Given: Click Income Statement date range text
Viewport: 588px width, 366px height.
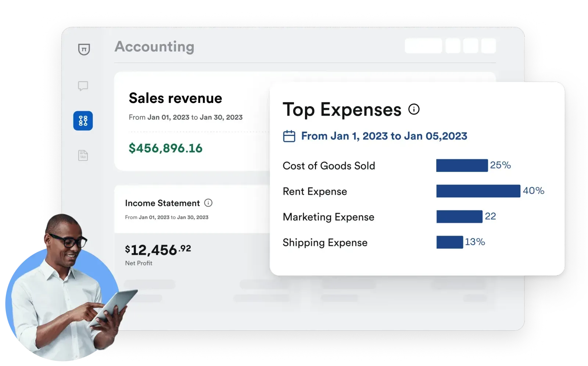Looking at the screenshot, I should (x=167, y=217).
